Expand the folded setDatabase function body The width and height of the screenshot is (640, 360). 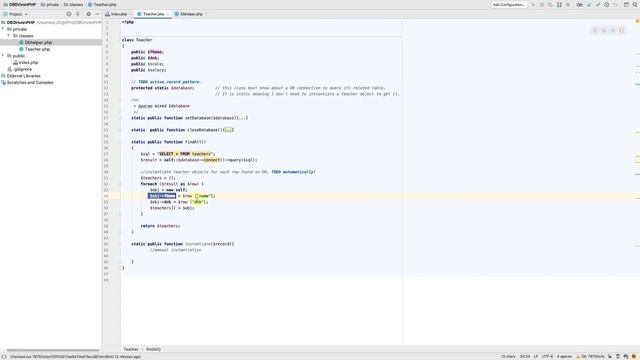pos(242,118)
